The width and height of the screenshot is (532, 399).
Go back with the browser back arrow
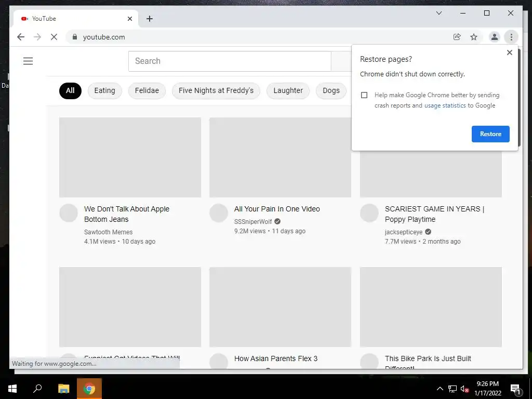(x=21, y=37)
